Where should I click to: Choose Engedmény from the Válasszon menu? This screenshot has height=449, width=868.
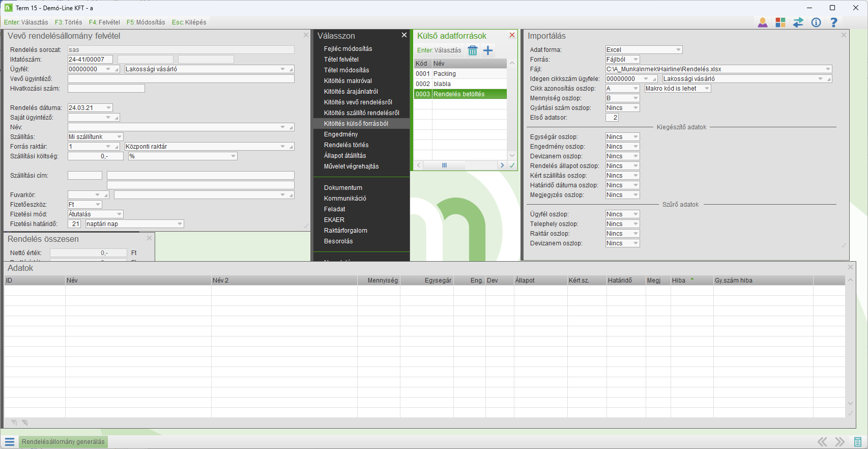(x=341, y=134)
